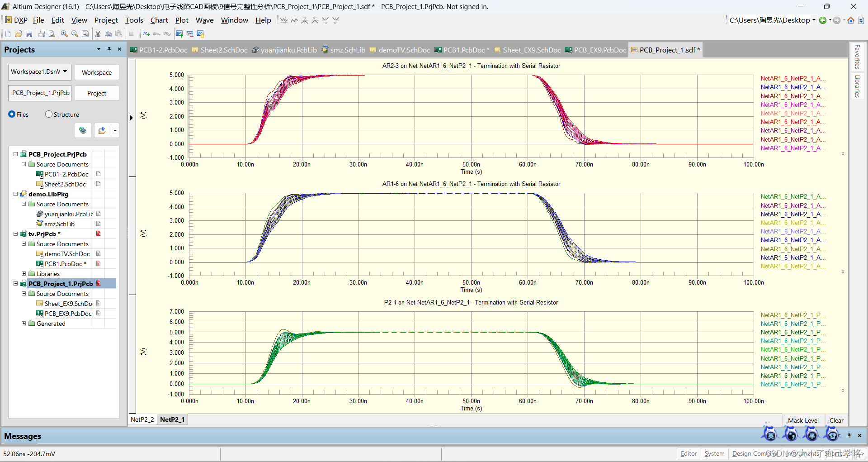Close the Messages panel
This screenshot has width=868, height=462.
859,435
